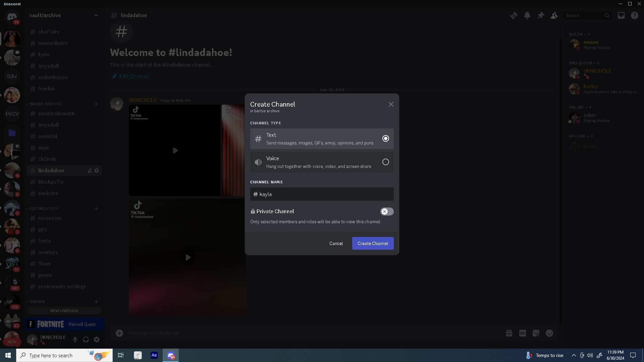Open the aadenlicious channel

click(x=64, y=77)
